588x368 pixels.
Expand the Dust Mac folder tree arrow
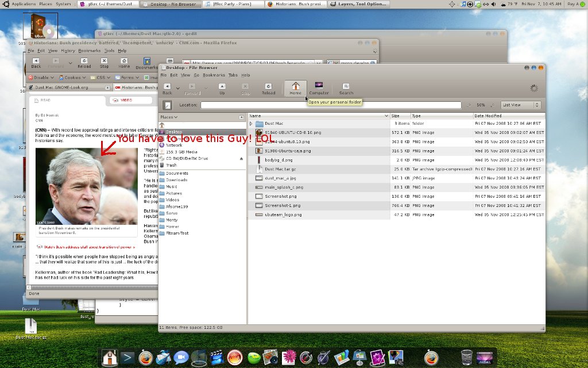tap(252, 124)
